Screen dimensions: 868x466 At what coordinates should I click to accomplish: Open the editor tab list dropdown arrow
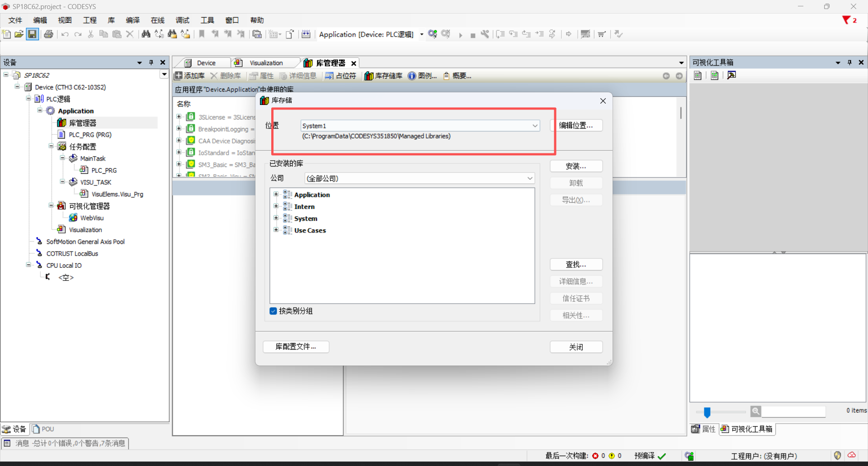[681, 63]
